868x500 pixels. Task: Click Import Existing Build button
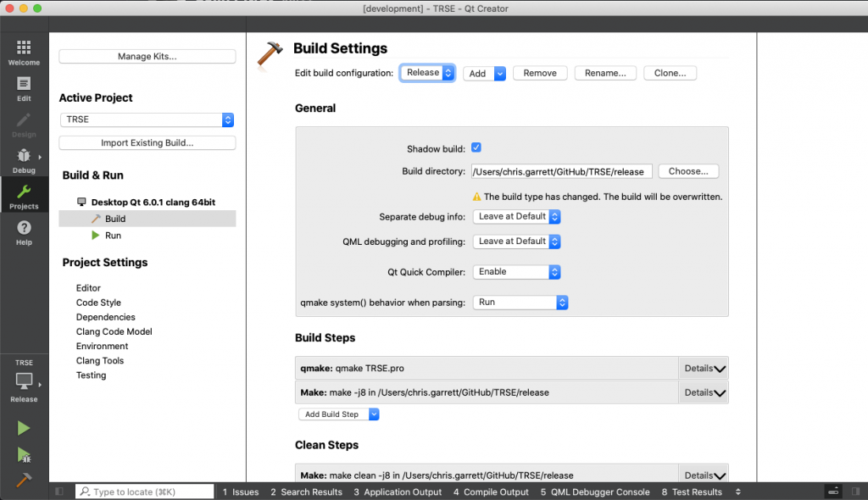147,143
